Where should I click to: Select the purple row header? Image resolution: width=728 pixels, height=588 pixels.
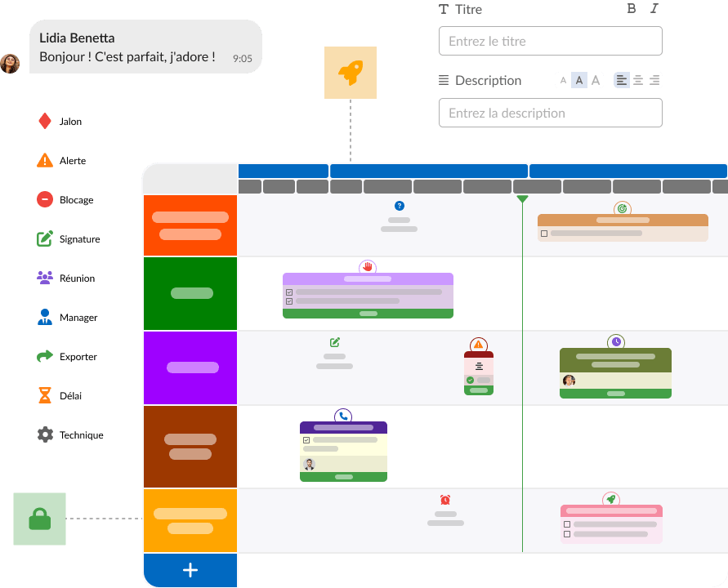point(190,367)
